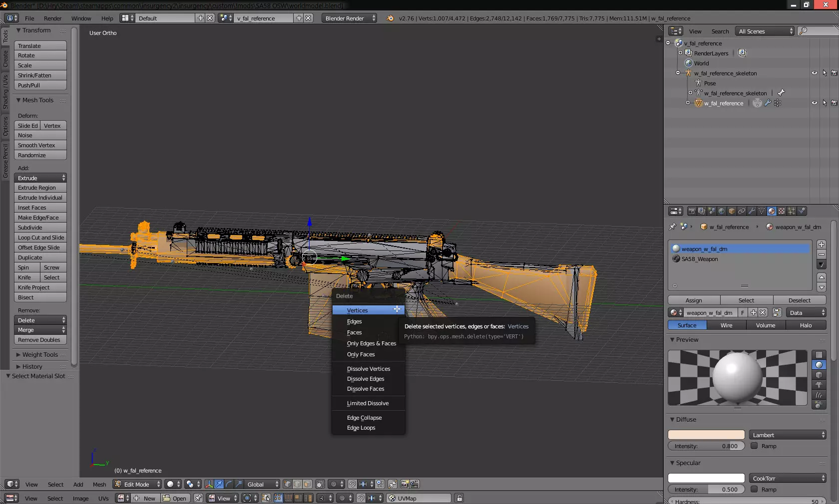This screenshot has height=504, width=839.
Task: Click the translate manipulator arrow icon
Action: (219, 484)
